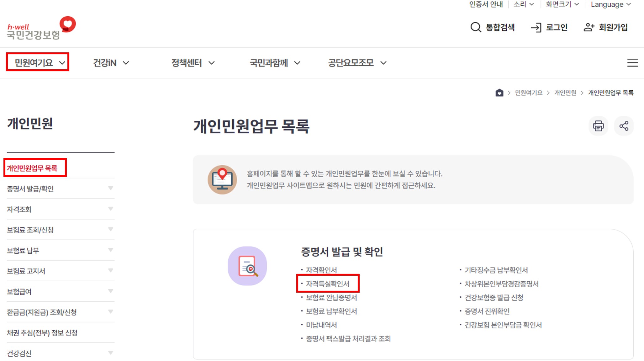Click the 통합검색 magnifier icon
Screen dimensions: 644x361
coord(475,27)
